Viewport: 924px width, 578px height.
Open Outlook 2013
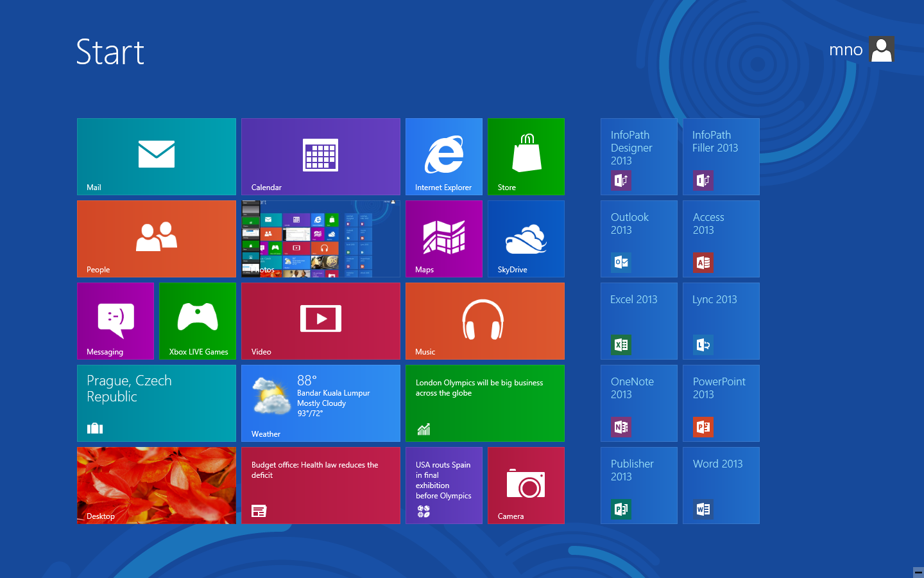pos(638,238)
